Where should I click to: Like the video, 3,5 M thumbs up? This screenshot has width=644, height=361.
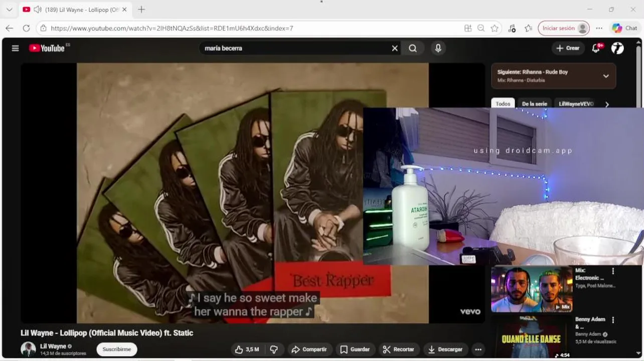(247, 349)
